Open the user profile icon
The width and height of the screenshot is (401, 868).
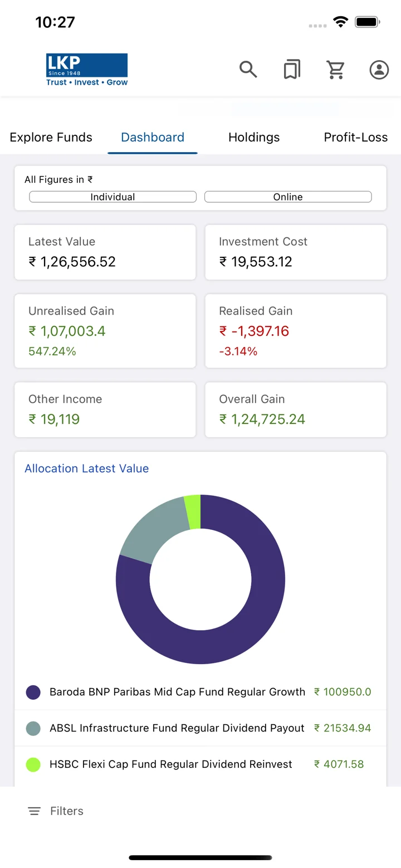379,70
